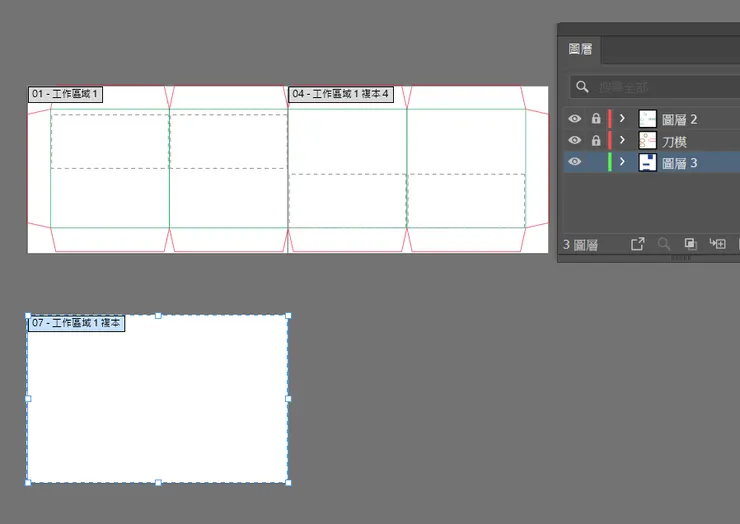740x524 pixels.
Task: Hide 圖層 2 using its eye icon
Action: (x=574, y=118)
